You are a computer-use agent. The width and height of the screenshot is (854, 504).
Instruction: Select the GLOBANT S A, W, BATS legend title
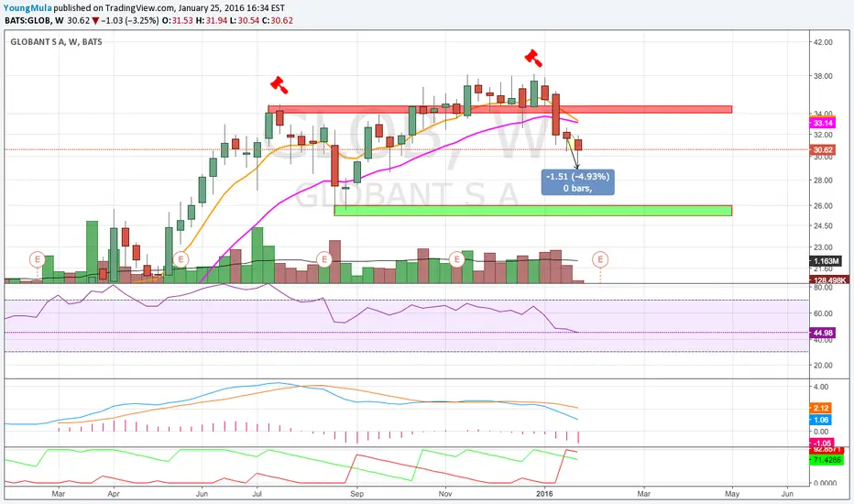point(56,42)
